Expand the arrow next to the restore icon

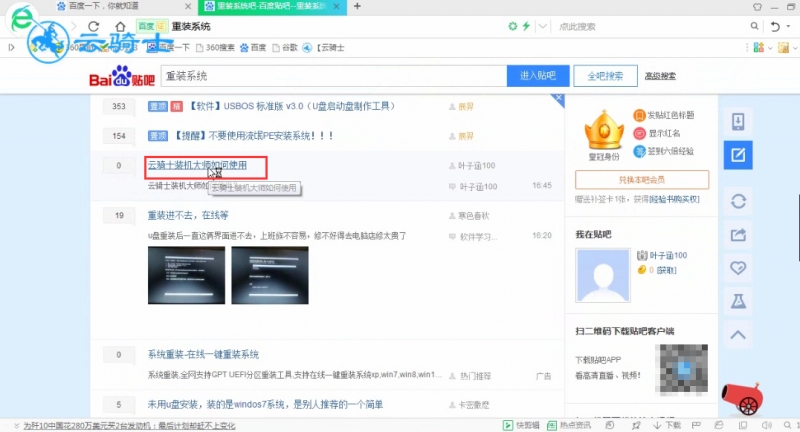[789, 27]
